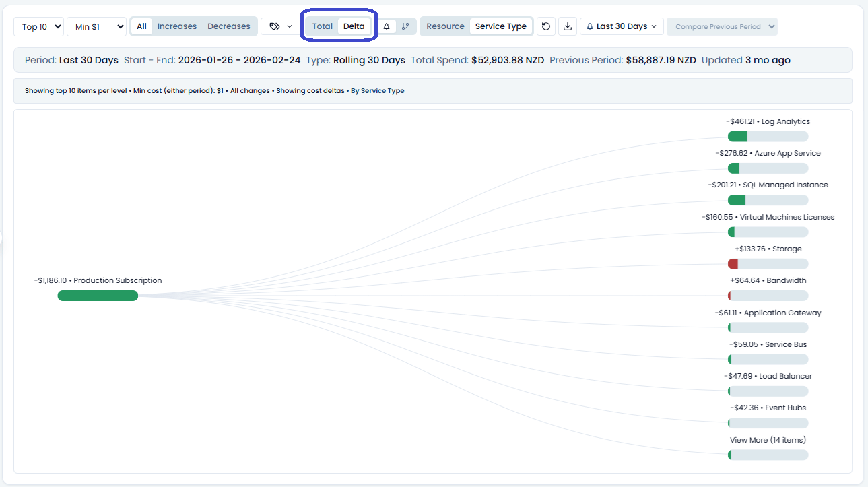This screenshot has width=868, height=487.
Task: Expand the Last 30 Days period dropdown
Action: click(x=622, y=26)
